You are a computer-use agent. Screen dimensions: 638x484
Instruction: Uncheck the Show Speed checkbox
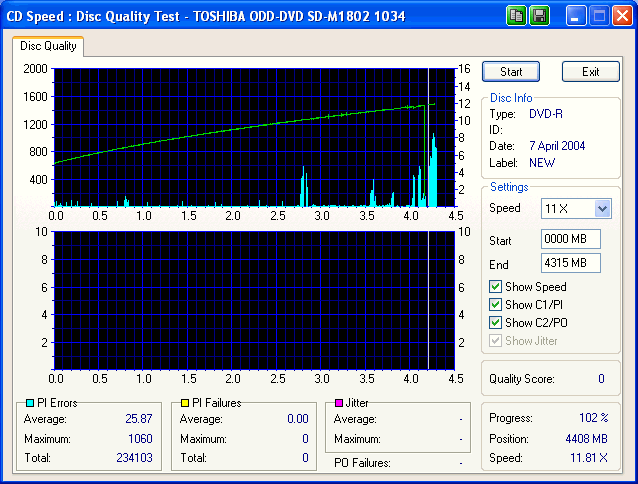tap(496, 288)
